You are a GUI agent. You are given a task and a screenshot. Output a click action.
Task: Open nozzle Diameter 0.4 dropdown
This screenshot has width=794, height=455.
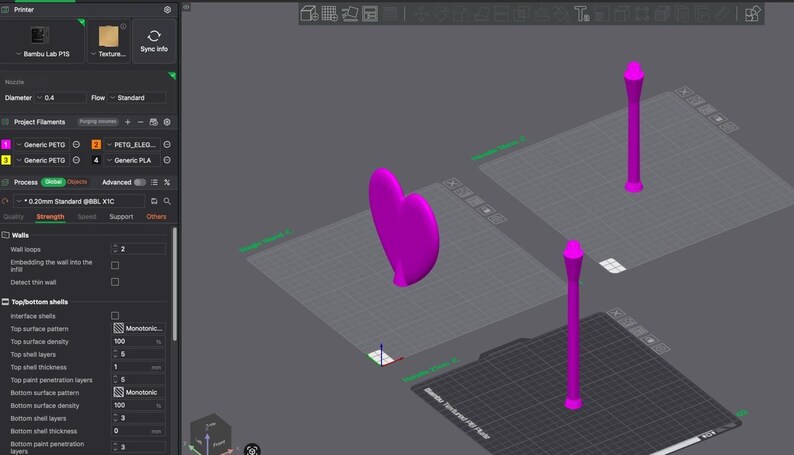click(60, 98)
